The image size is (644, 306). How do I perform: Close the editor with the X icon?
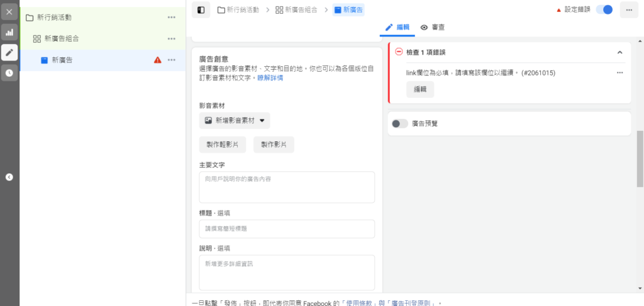9,12
